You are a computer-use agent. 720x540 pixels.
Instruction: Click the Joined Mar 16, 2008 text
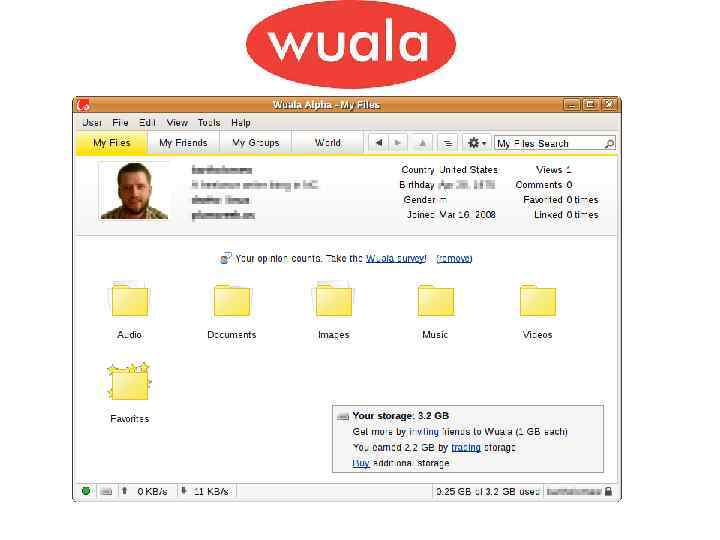(x=451, y=214)
